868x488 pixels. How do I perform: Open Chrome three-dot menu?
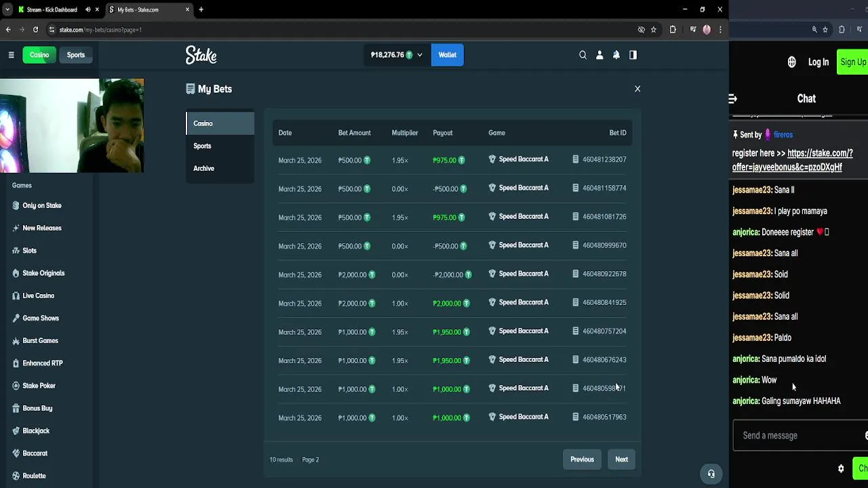(x=720, y=30)
